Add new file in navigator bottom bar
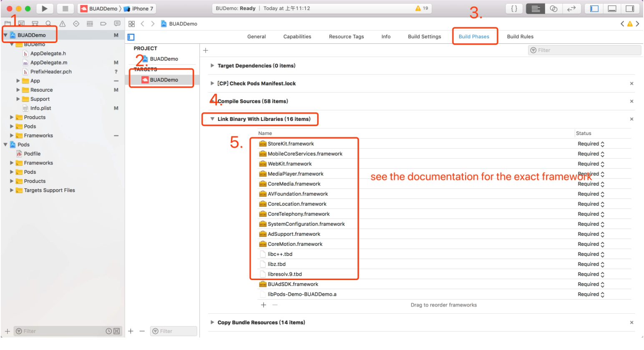The width and height of the screenshot is (644, 350). (7, 331)
